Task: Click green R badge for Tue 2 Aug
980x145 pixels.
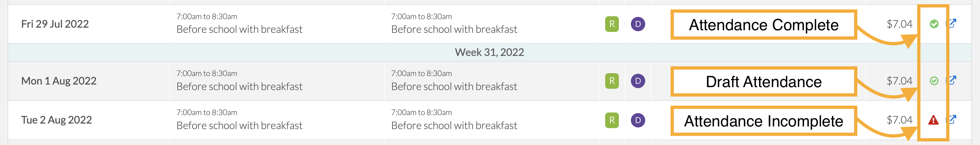Action: pyautogui.click(x=612, y=120)
